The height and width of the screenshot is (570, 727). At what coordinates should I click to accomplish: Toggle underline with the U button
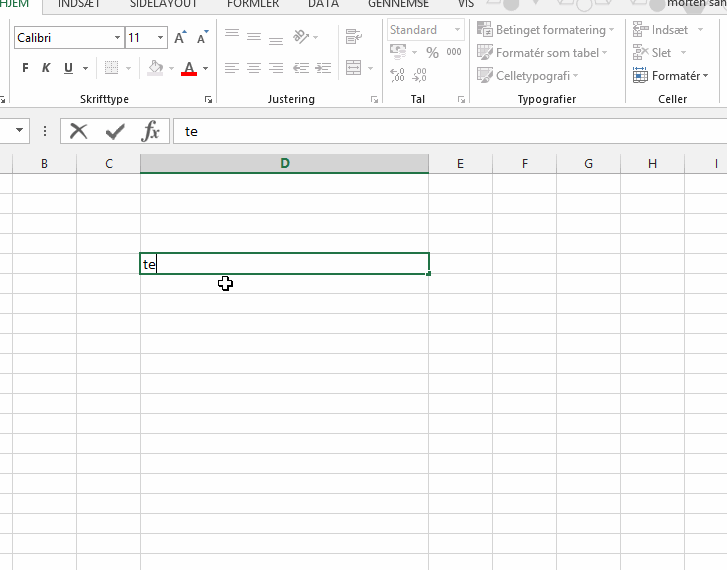(69, 69)
